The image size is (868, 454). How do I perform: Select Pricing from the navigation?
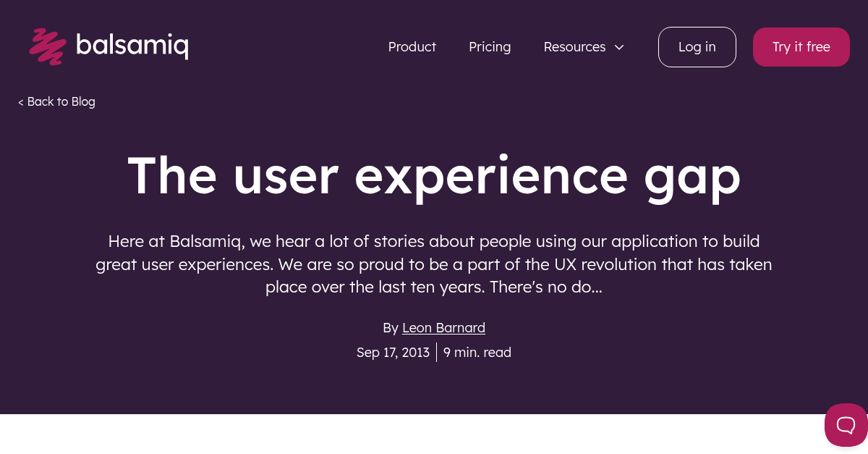490,47
